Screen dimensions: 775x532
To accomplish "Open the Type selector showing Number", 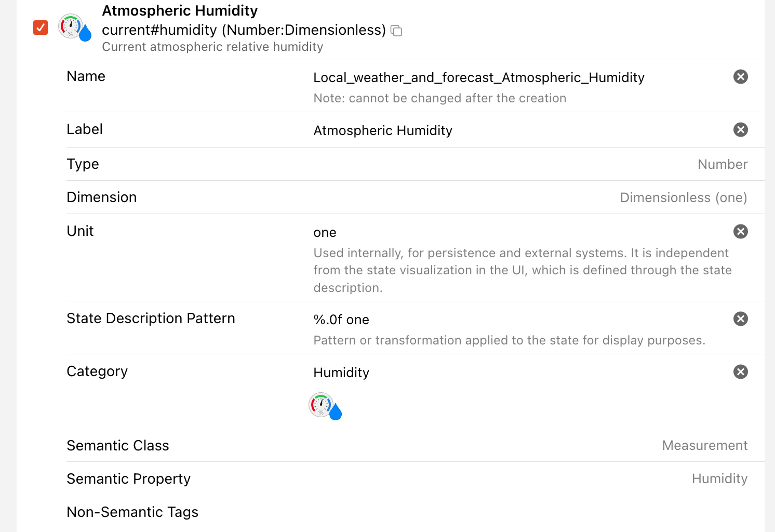I will click(x=722, y=165).
